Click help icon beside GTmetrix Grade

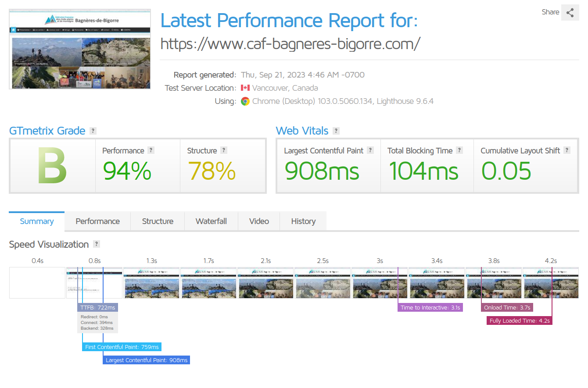(93, 131)
